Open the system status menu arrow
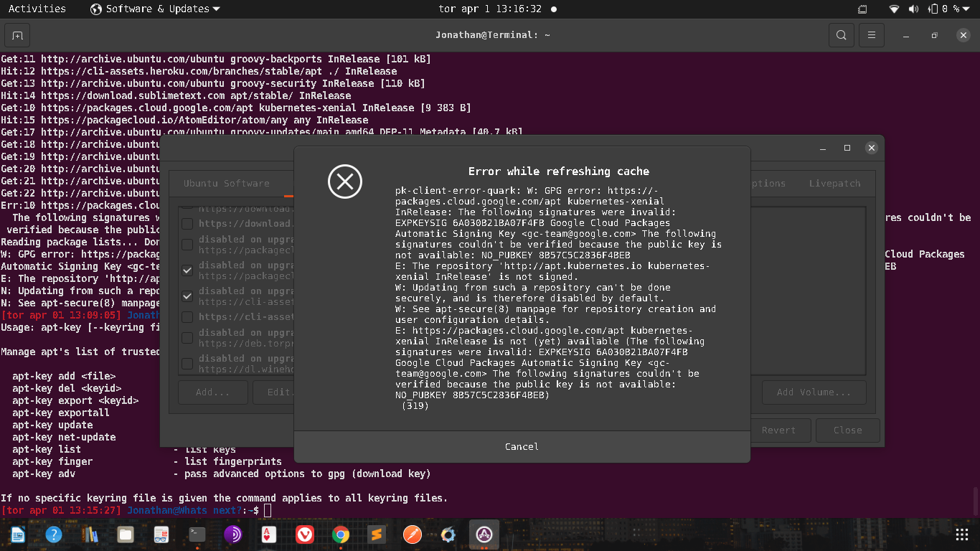Viewport: 980px width, 551px height. tap(966, 9)
